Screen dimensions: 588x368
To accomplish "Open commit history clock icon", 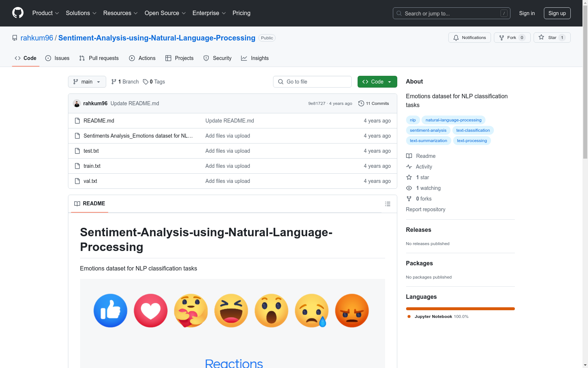I will coord(361,103).
